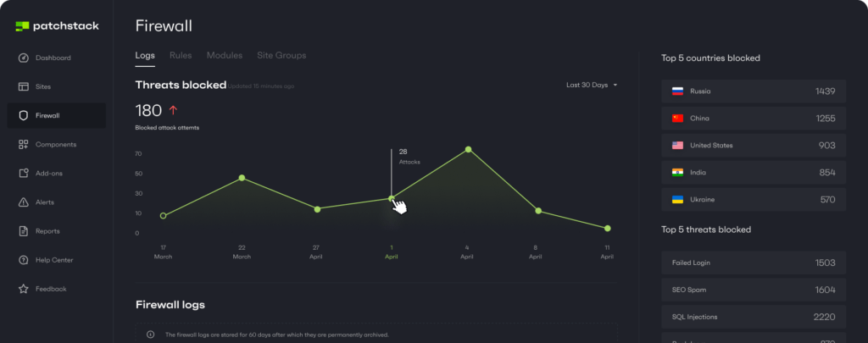Click the 22 March chart data point

[242, 178]
